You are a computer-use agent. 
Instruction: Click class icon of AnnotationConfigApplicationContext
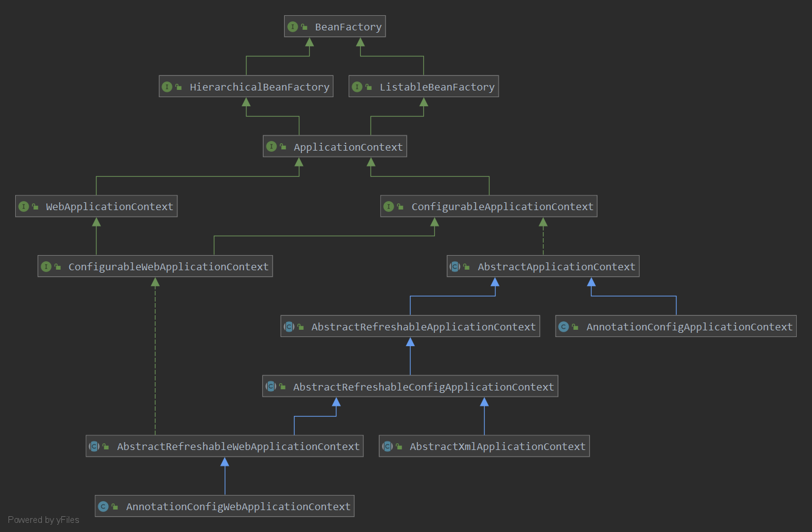click(564, 327)
